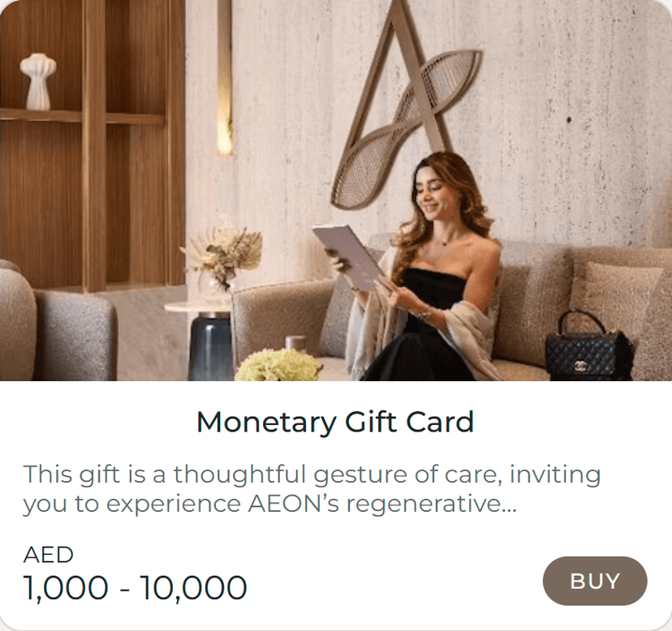This screenshot has height=631, width=672.
Task: Click the wall sconce light in photo
Action: 225,77
